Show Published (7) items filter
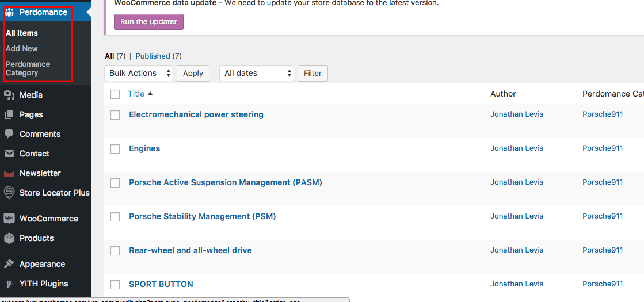 tap(158, 56)
